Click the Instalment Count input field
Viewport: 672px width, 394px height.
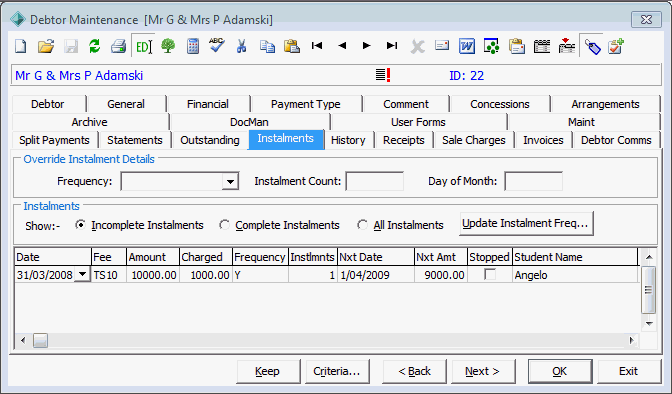tap(375, 181)
